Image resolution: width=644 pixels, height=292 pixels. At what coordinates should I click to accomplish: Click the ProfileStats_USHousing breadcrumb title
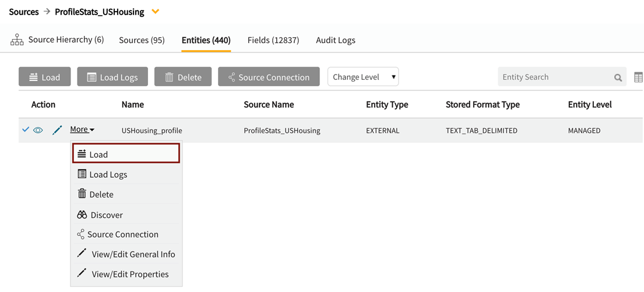pos(100,12)
